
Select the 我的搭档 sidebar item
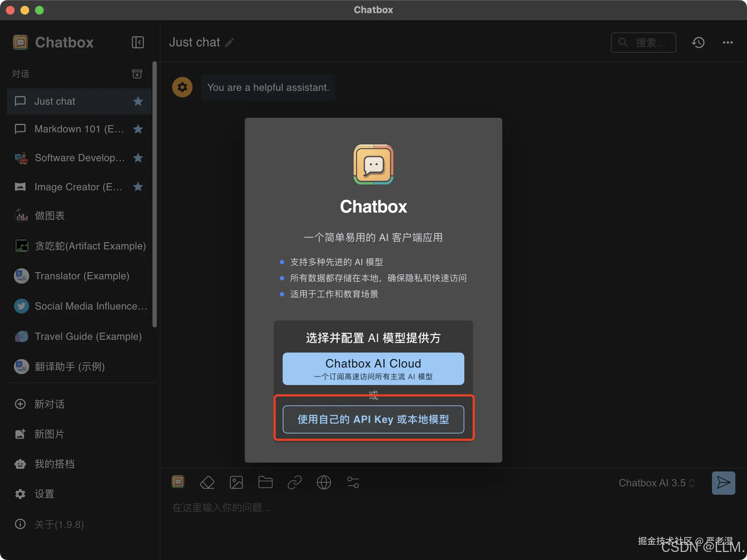tap(54, 464)
